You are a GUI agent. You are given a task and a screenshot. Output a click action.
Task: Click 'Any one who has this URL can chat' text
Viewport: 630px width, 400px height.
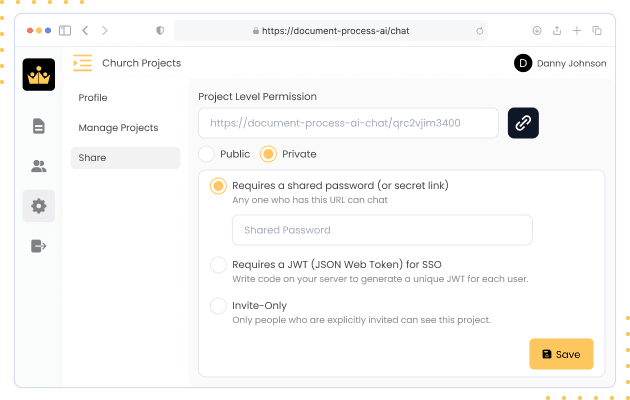point(310,200)
